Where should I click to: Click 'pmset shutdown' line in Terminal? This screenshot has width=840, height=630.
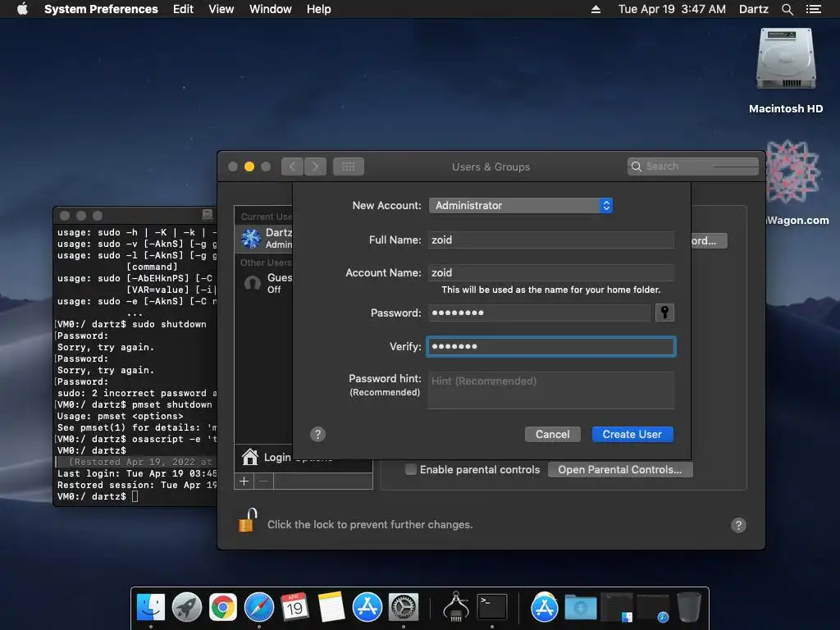135,404
